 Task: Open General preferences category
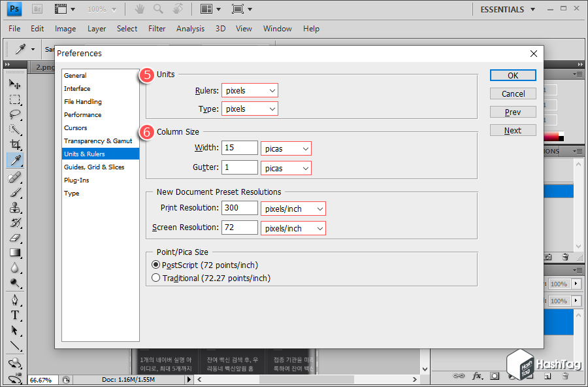click(x=101, y=75)
